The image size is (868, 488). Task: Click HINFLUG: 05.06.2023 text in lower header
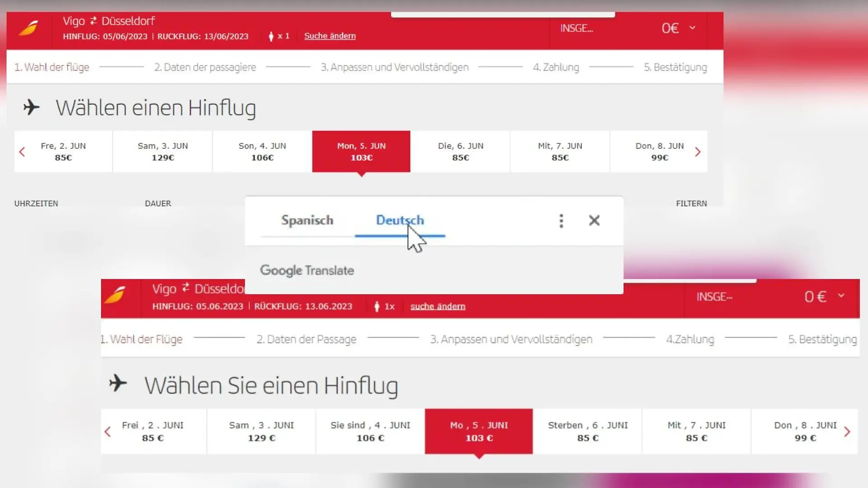point(198,306)
